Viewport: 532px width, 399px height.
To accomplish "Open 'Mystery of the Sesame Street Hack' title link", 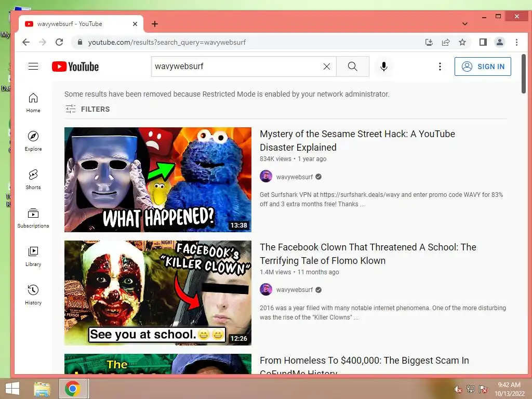I will (357, 140).
